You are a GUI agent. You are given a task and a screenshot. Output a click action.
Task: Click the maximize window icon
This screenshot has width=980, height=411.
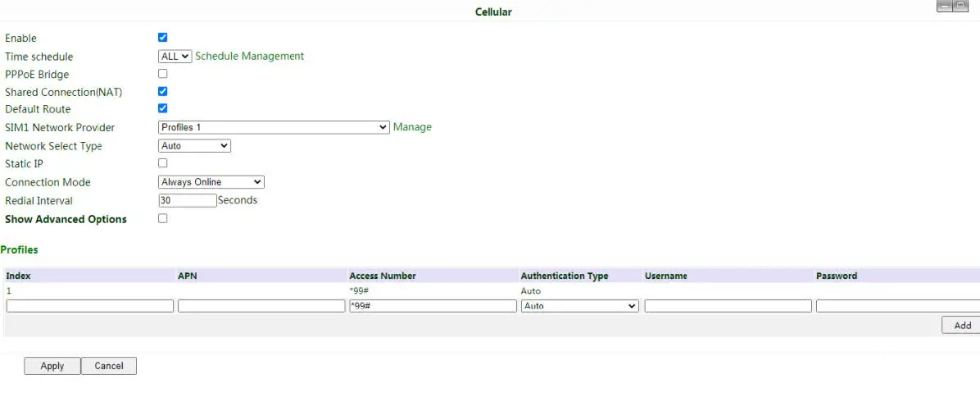[960, 7]
